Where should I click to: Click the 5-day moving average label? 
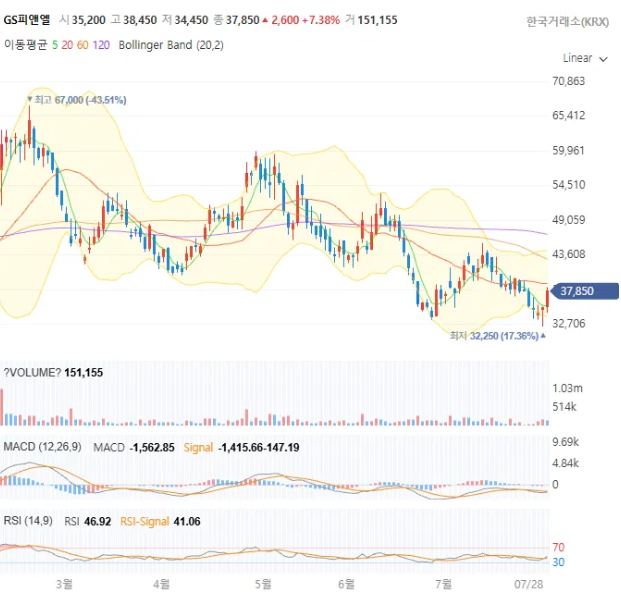[x=55, y=45]
